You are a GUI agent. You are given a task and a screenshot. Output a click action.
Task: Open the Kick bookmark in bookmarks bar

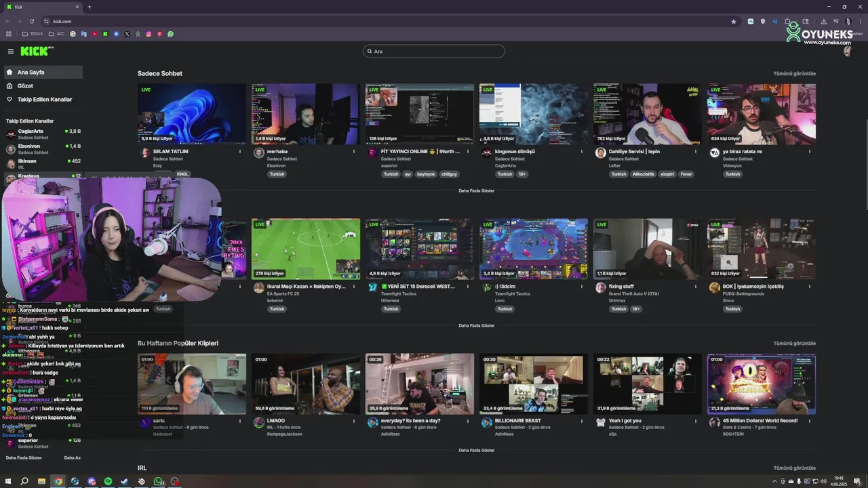pyautogui.click(x=105, y=34)
